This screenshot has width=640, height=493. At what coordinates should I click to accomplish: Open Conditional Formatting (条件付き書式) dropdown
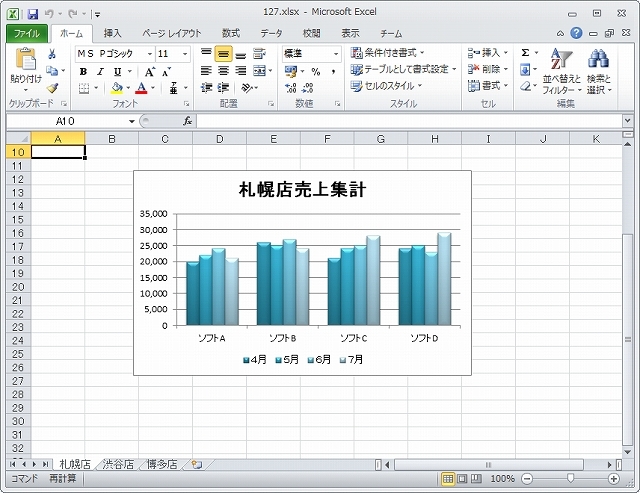(388, 53)
